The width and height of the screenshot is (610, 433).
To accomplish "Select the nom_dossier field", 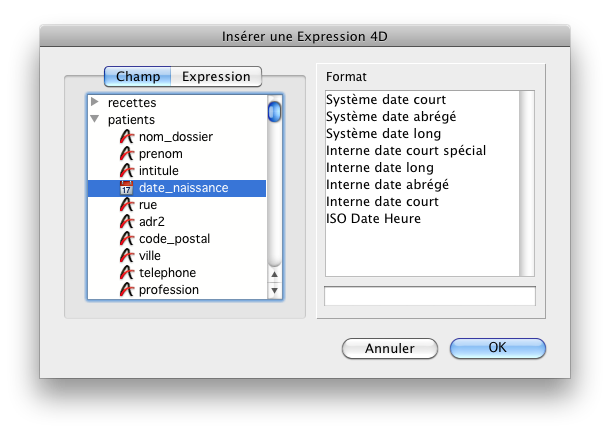I will point(177,137).
